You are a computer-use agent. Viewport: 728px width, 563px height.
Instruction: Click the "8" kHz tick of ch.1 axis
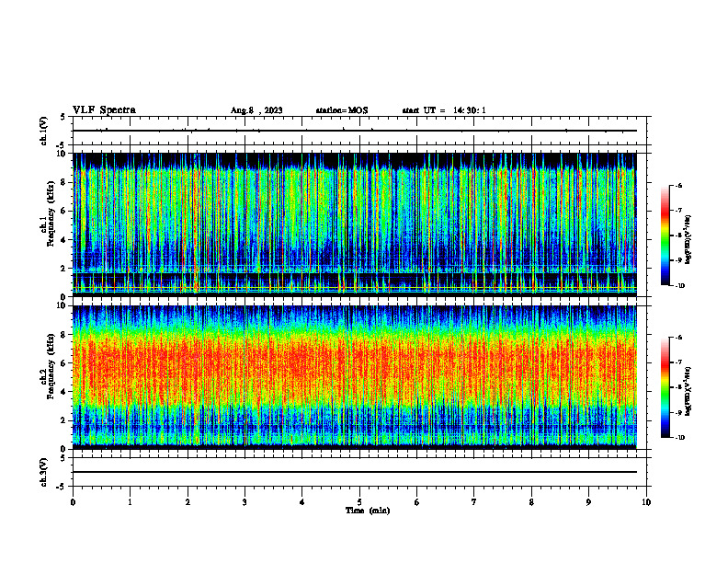[x=65, y=182]
